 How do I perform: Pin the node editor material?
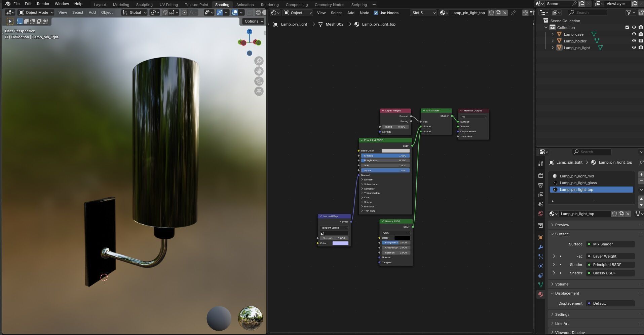coord(513,13)
